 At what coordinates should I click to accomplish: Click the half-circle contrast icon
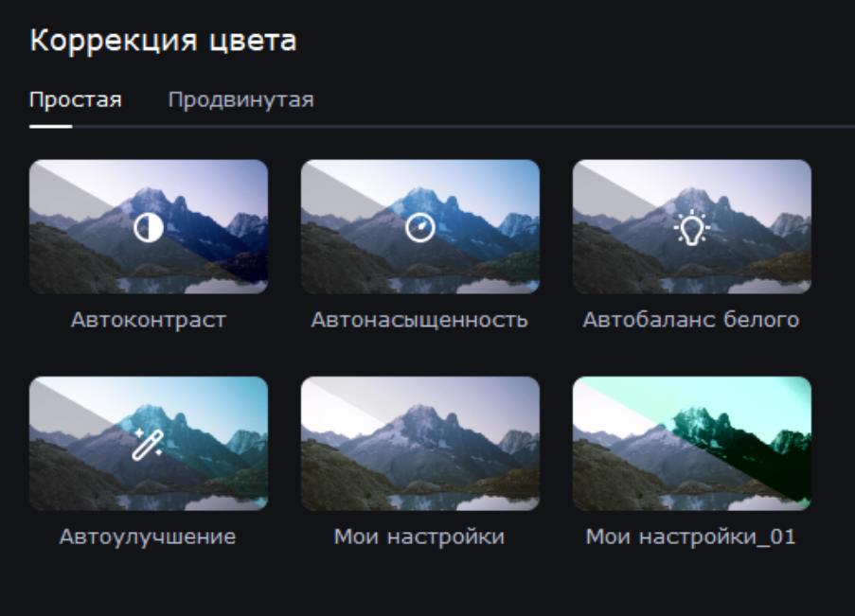149,227
